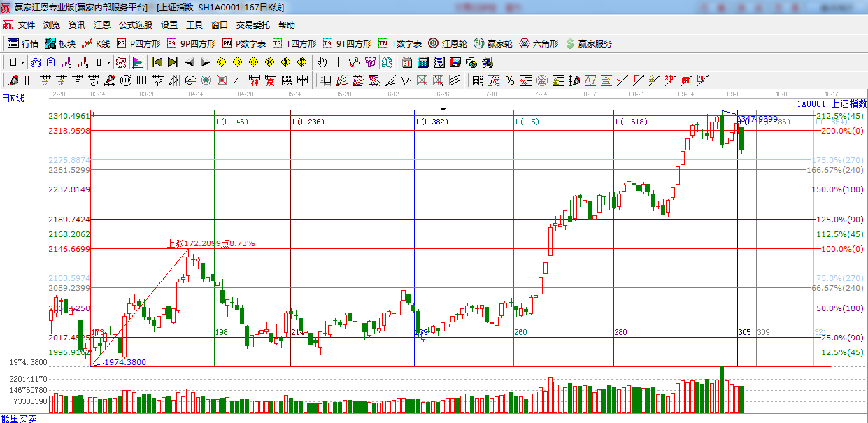Toggle the 9T四方形 chart mode
868x423 pixels.
point(346,43)
